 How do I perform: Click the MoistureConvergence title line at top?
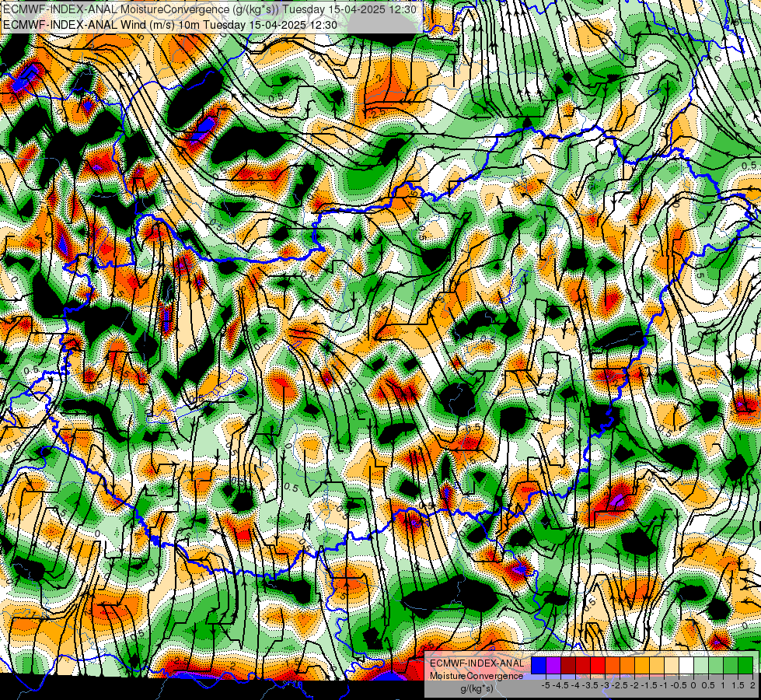210,9
